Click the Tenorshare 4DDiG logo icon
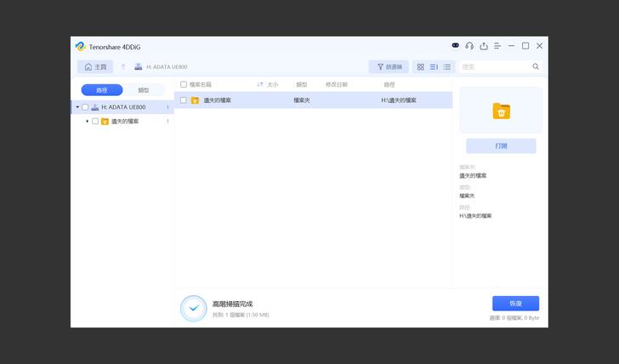 (x=81, y=47)
